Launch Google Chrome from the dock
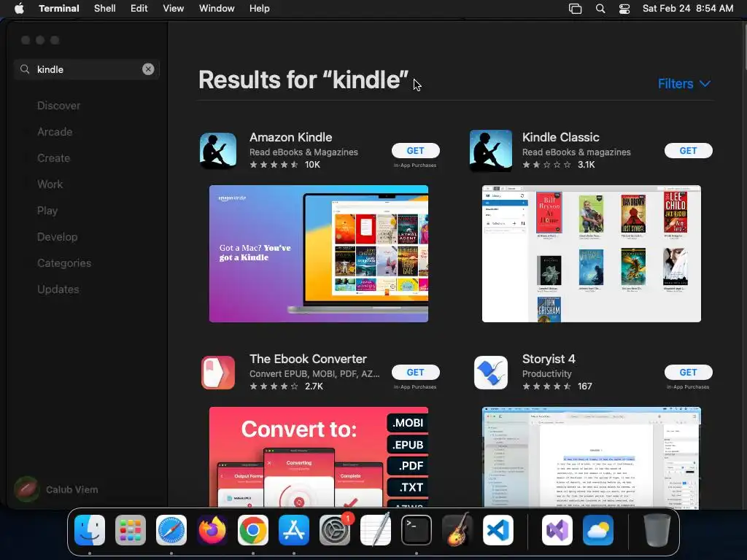The width and height of the screenshot is (747, 560). (253, 530)
